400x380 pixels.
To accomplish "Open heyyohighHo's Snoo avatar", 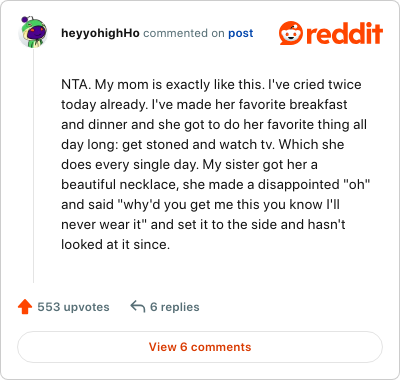I will pos(33,32).
